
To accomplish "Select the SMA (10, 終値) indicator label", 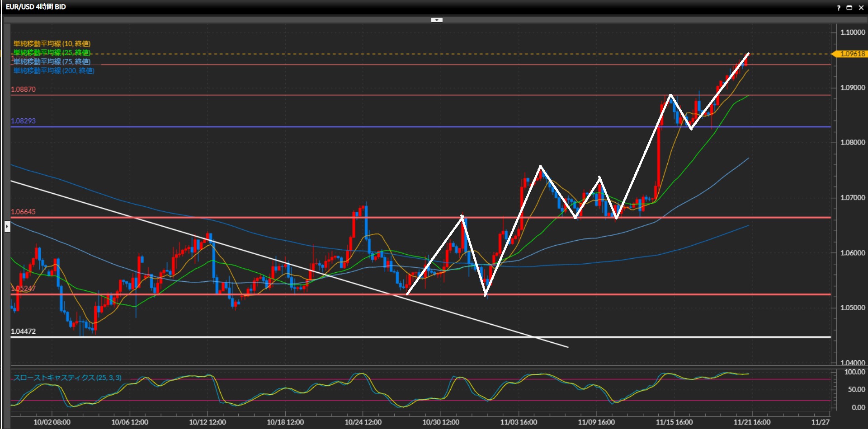I will 52,44.
